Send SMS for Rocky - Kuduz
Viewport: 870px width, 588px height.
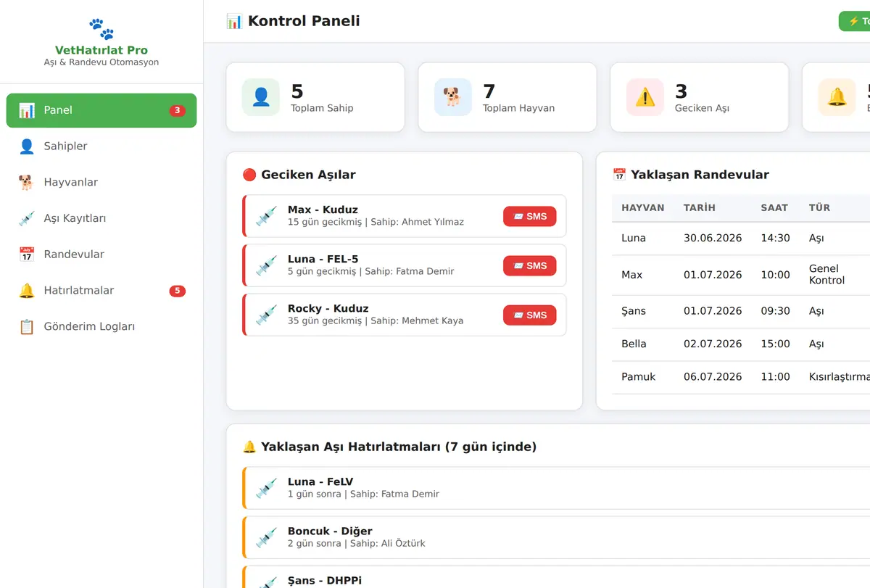(530, 315)
